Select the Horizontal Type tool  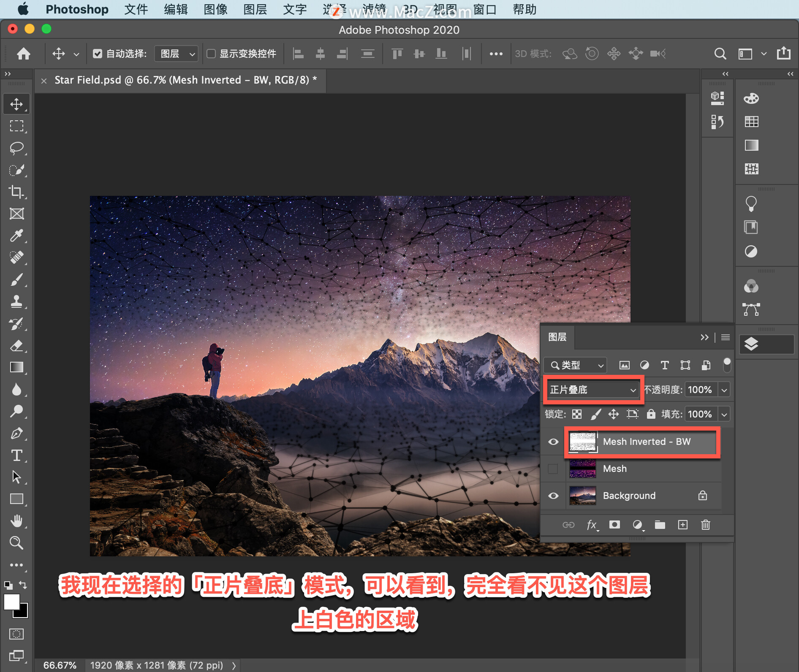click(x=16, y=455)
